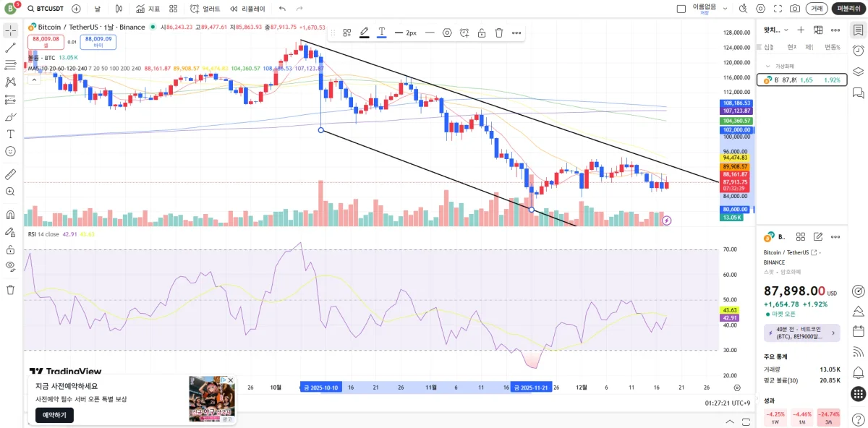Toggle visibility of all drawings (eye icon)
The image size is (868, 428).
tap(10, 266)
